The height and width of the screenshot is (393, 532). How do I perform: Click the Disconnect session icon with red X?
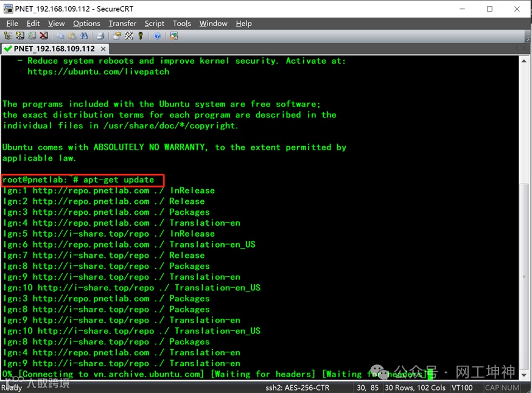[44, 36]
